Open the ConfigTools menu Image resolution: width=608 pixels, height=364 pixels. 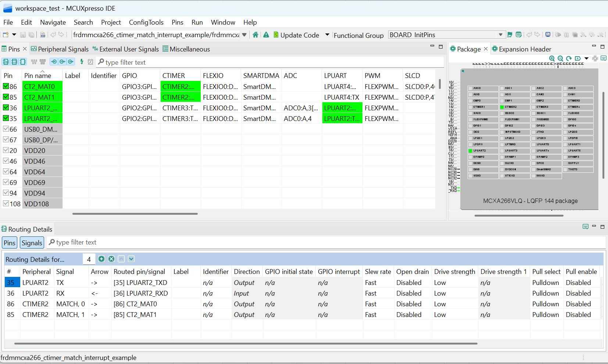click(146, 22)
